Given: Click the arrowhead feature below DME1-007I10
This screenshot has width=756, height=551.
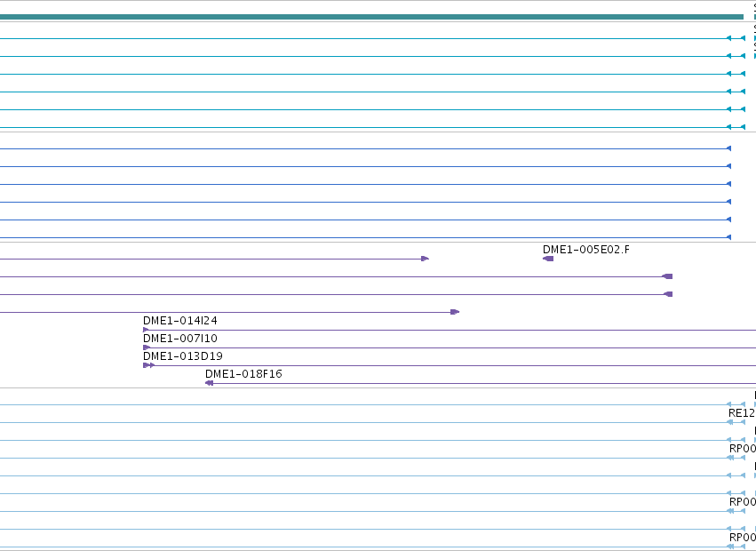Looking at the screenshot, I should tap(147, 347).
